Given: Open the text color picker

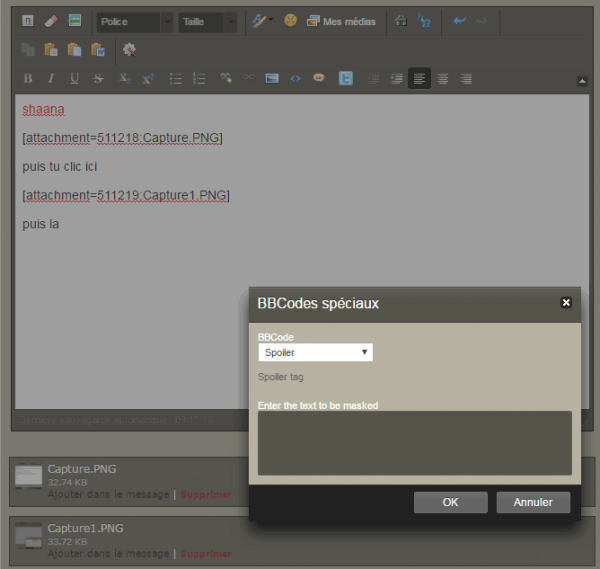Looking at the screenshot, I should pos(262,21).
